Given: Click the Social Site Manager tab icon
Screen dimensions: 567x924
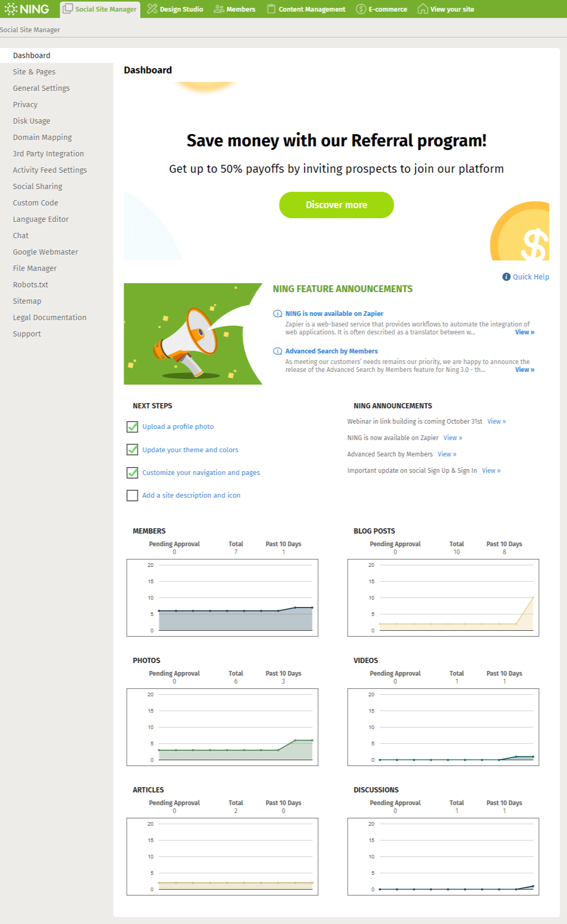Looking at the screenshot, I should pyautogui.click(x=68, y=9).
